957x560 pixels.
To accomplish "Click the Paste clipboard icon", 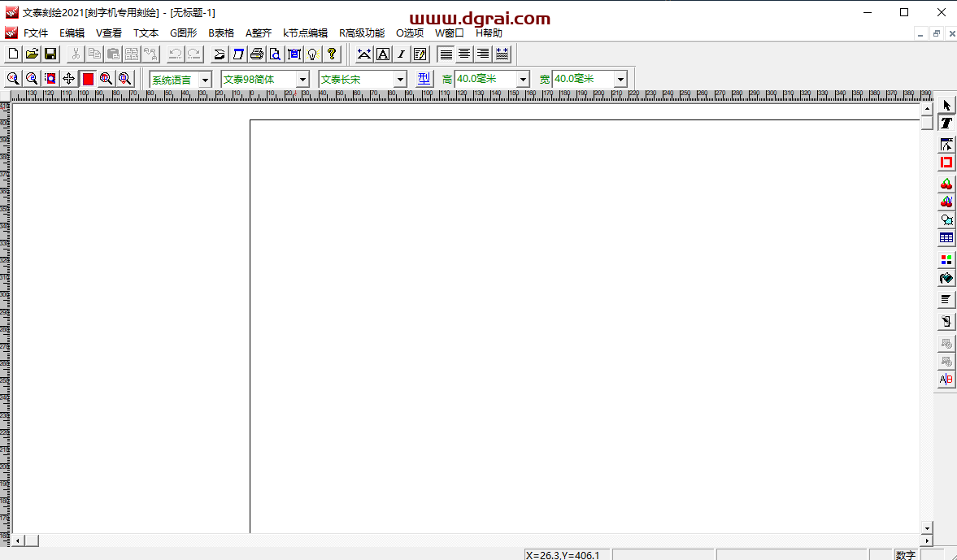I will tap(114, 54).
